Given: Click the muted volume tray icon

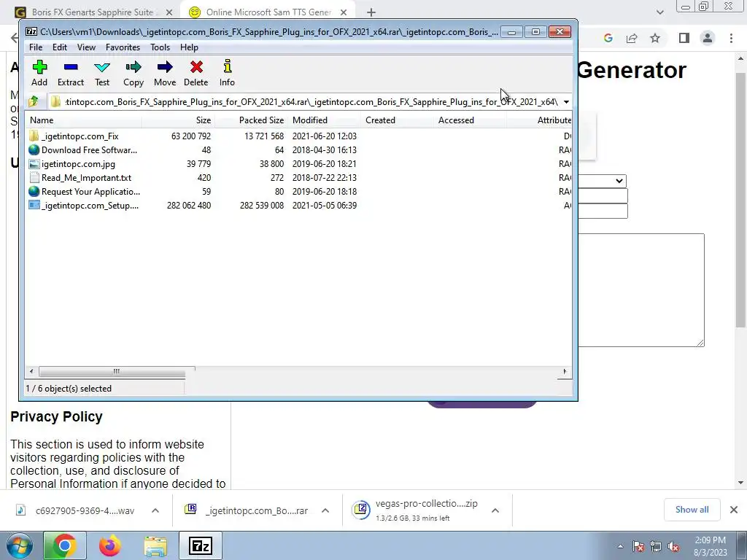Looking at the screenshot, I should tap(673, 546).
